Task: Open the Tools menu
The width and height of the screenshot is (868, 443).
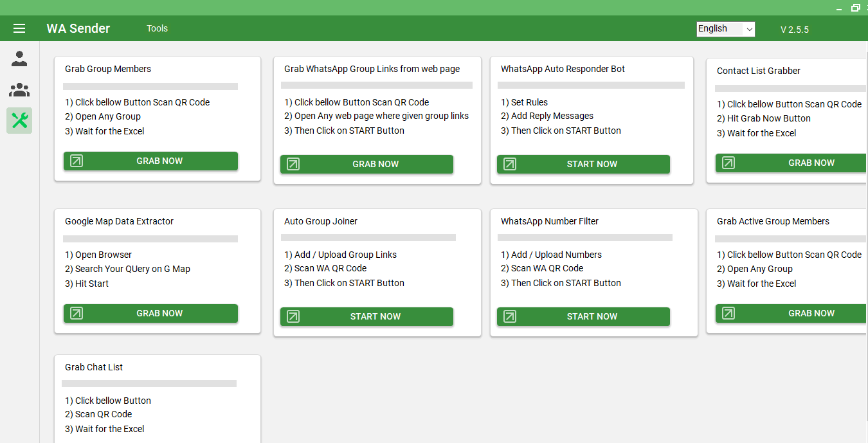Action: click(157, 28)
